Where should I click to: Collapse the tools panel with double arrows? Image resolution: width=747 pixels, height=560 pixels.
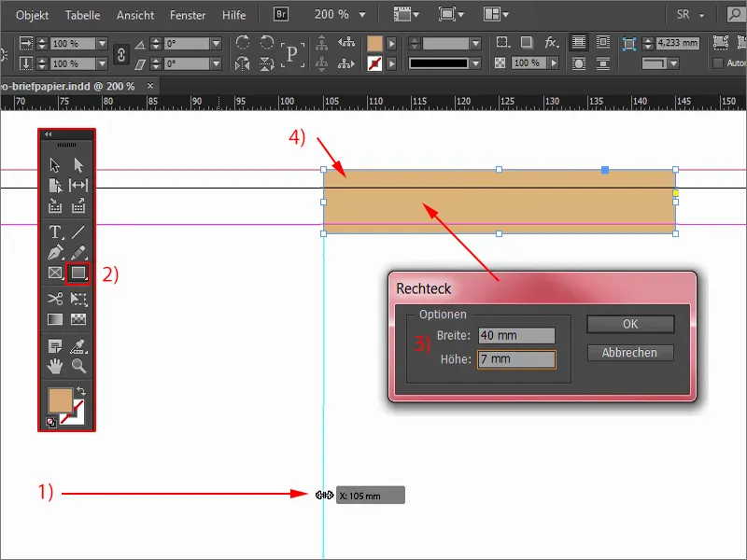49,134
